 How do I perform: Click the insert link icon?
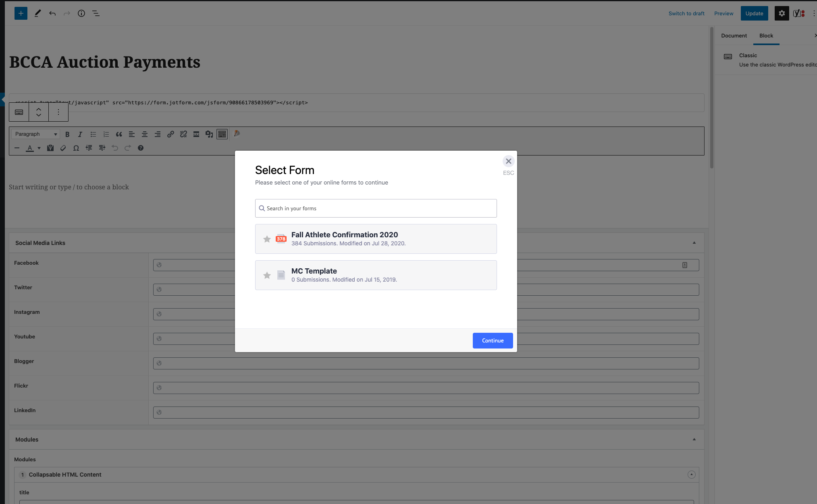pyautogui.click(x=170, y=134)
